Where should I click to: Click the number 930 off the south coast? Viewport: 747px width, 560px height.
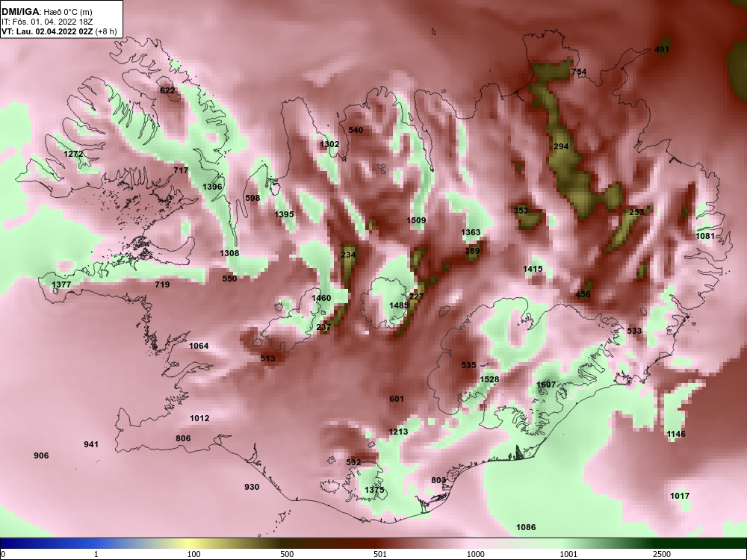click(x=252, y=487)
